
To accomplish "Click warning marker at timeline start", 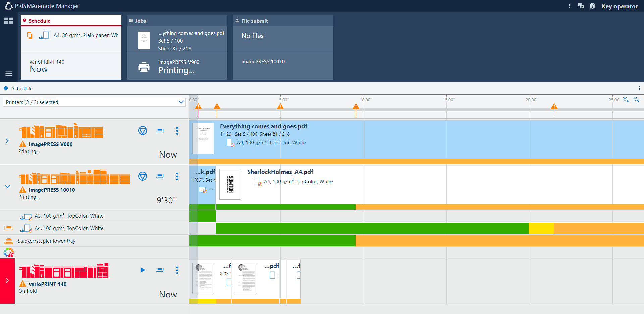I will (x=198, y=106).
